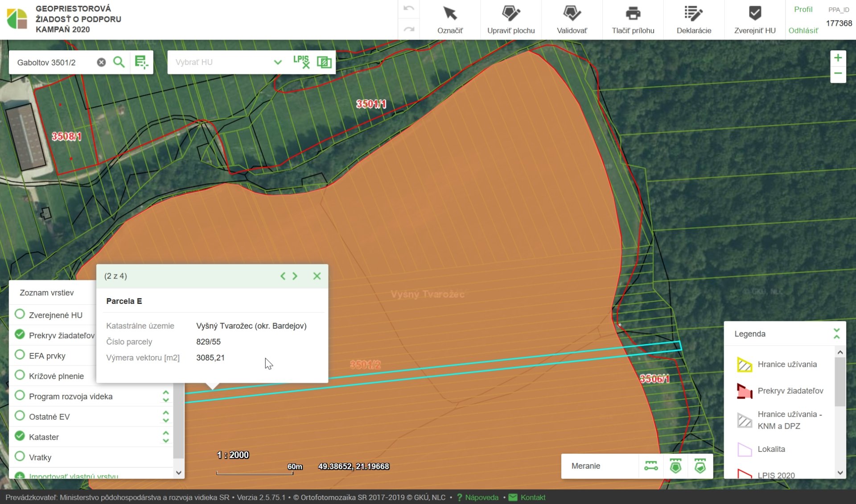Disable the Prekryv žiadateľov layer
Viewport: 856px width, 504px height.
point(20,335)
